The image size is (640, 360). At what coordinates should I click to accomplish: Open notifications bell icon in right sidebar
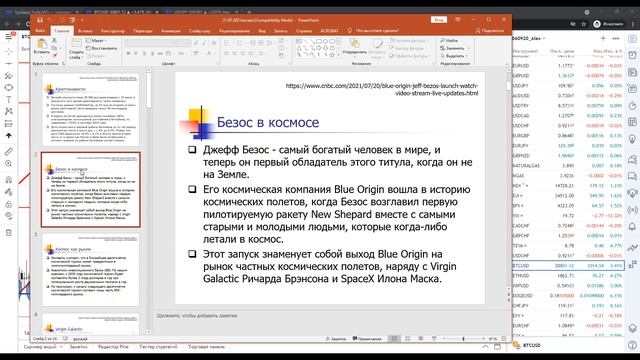632,227
